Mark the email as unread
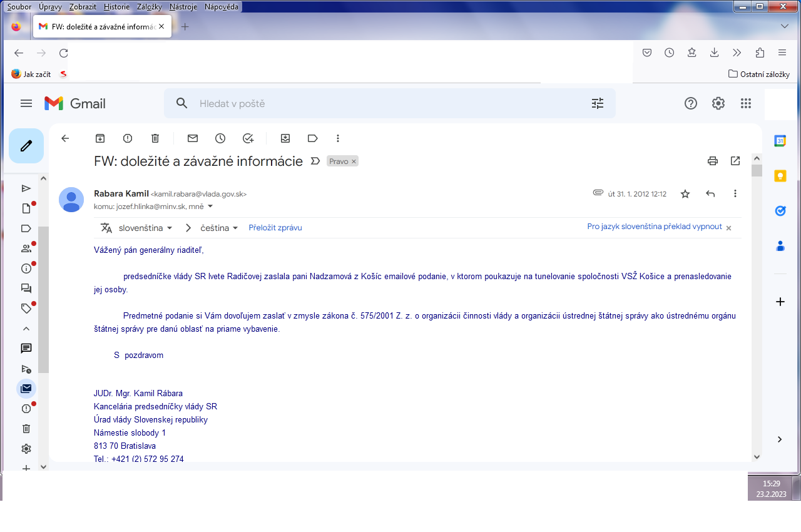 193,138
